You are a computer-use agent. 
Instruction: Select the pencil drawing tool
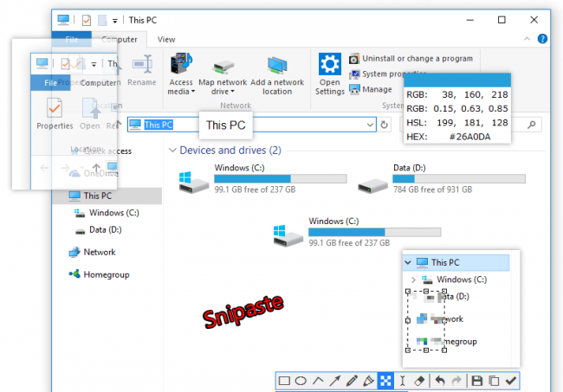click(x=352, y=381)
